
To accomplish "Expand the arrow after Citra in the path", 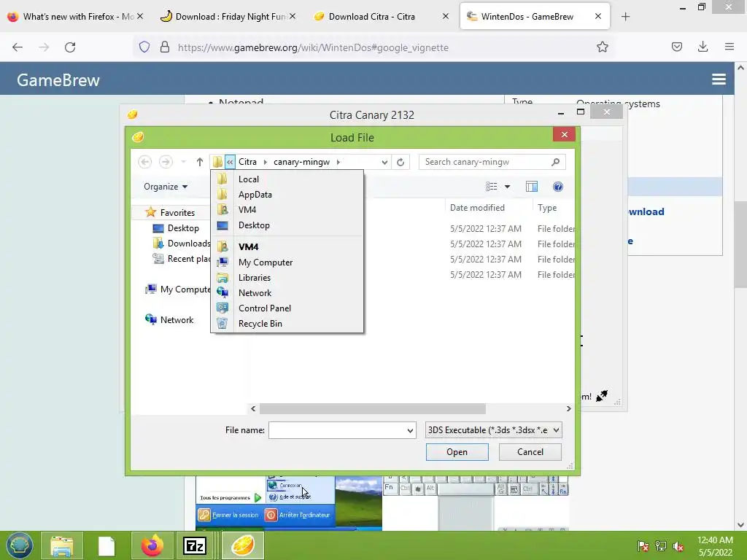I will [266, 162].
